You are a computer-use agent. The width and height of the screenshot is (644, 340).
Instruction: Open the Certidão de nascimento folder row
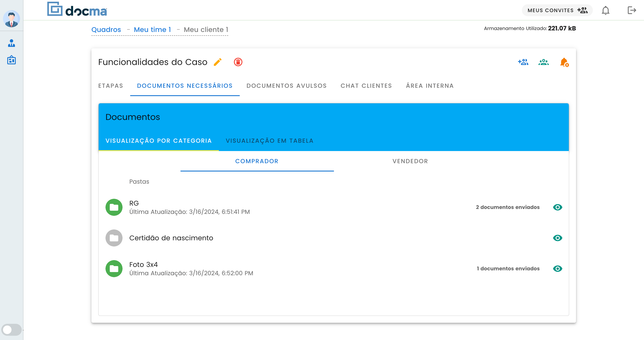(x=334, y=238)
